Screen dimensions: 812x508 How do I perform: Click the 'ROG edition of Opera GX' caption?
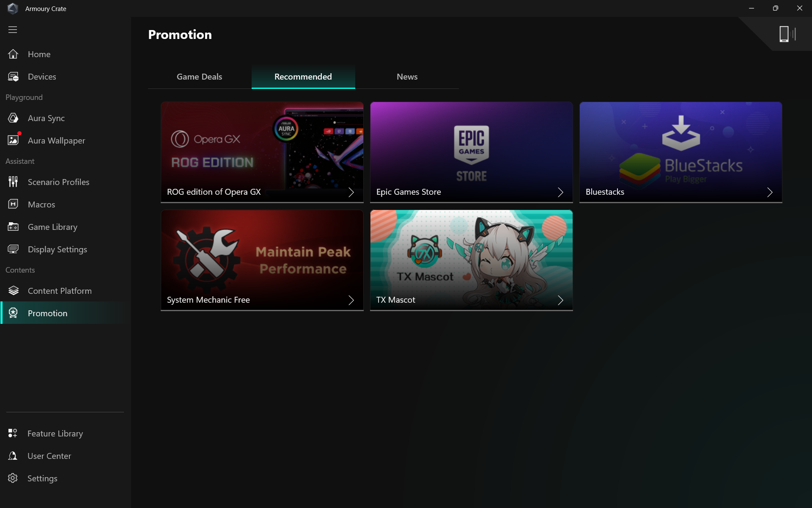point(214,192)
